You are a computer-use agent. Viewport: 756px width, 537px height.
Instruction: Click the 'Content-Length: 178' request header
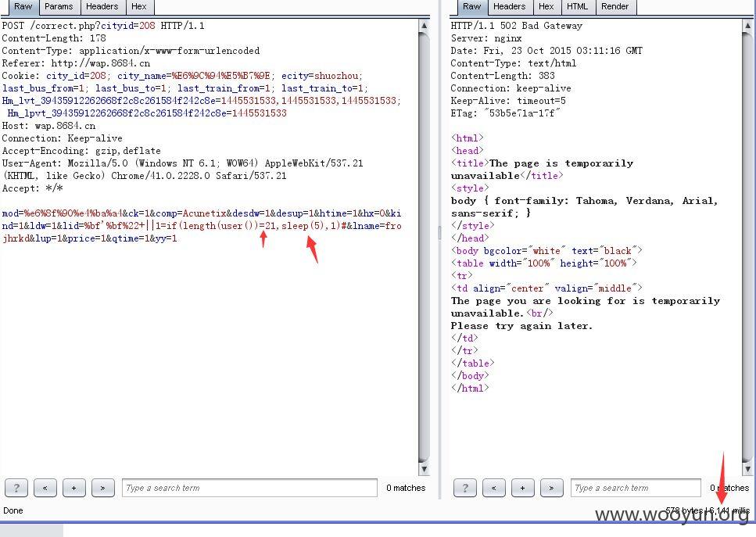(54, 38)
